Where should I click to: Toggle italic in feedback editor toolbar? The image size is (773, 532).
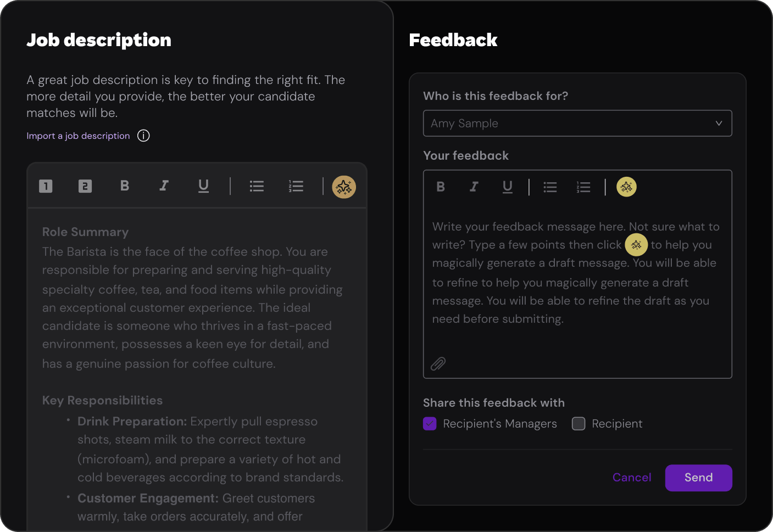tap(474, 187)
